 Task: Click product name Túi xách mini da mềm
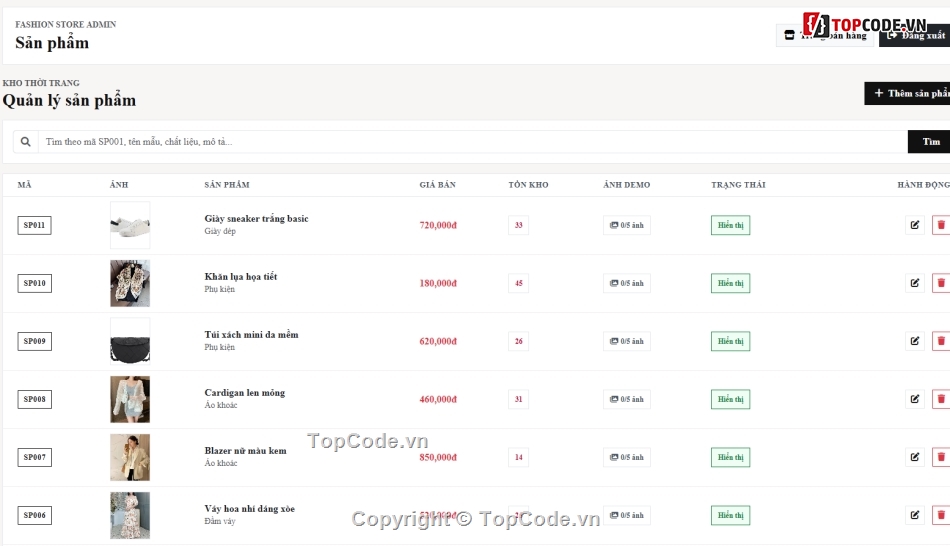coord(251,335)
